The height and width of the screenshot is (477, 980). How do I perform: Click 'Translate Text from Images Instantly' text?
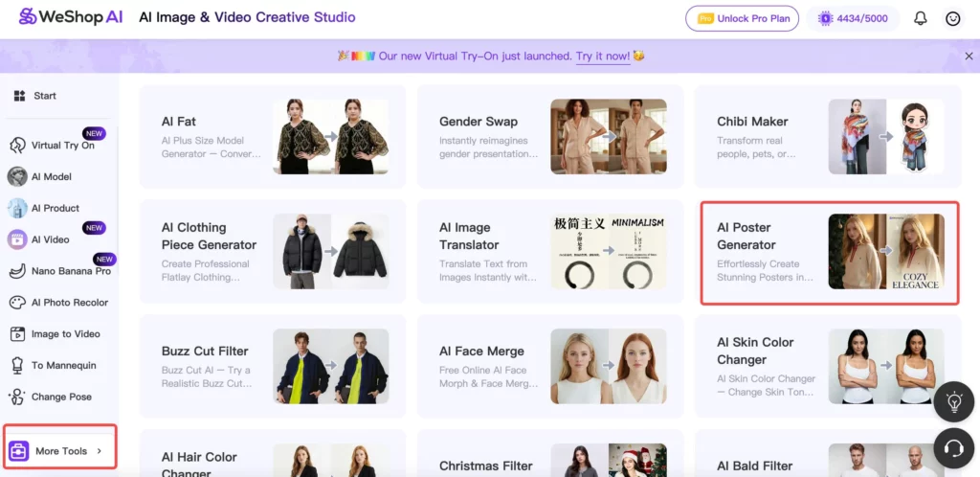click(487, 271)
